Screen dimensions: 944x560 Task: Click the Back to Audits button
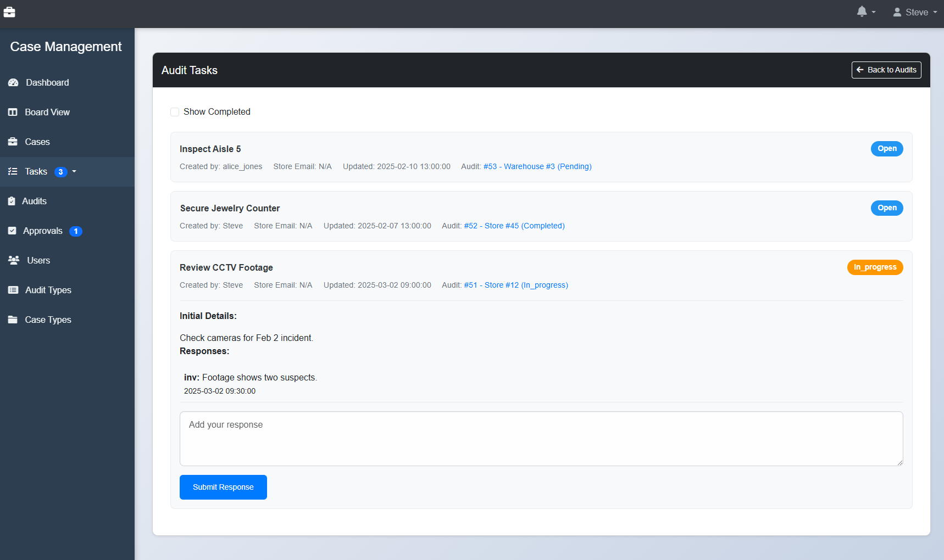pyautogui.click(x=886, y=70)
